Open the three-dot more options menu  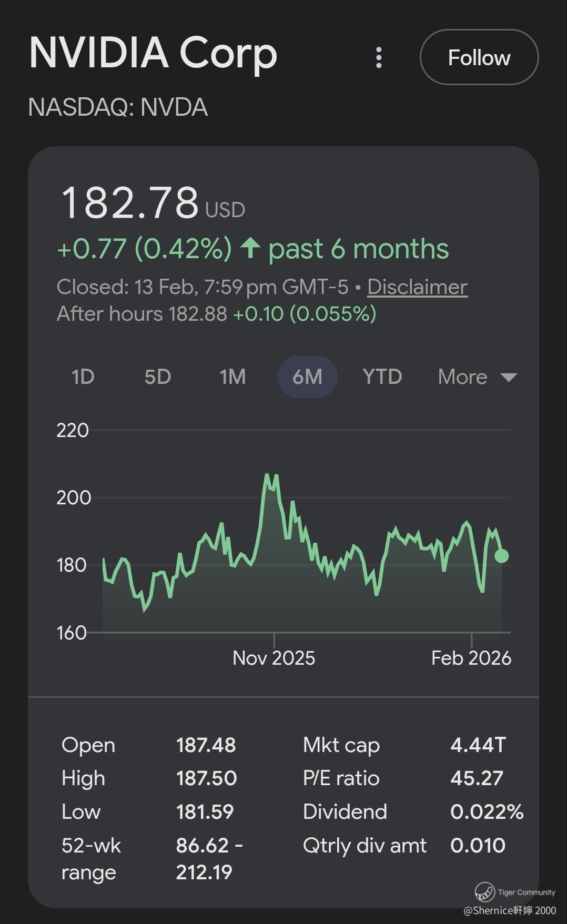pyautogui.click(x=379, y=57)
